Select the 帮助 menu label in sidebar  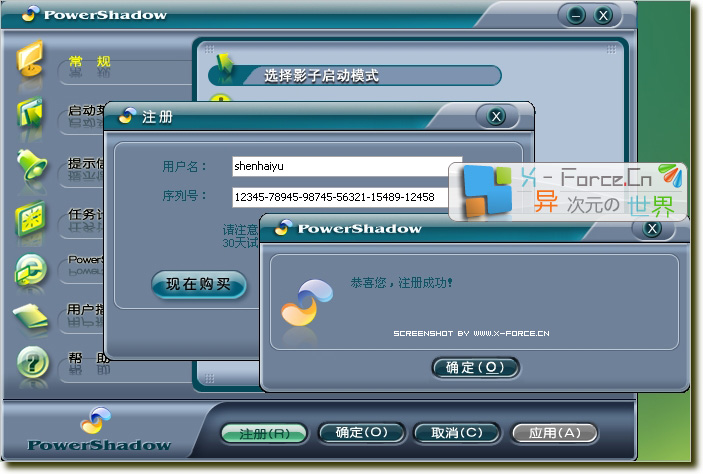click(89, 358)
